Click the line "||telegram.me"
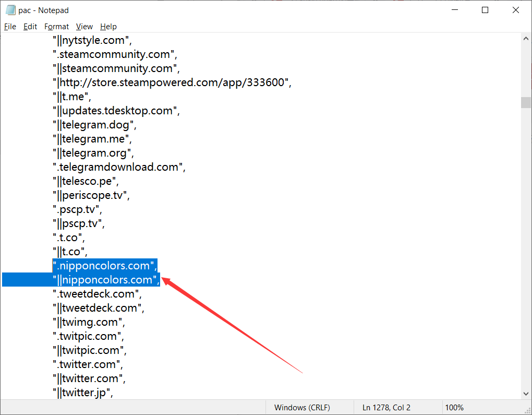This screenshot has width=532, height=415. coord(92,139)
